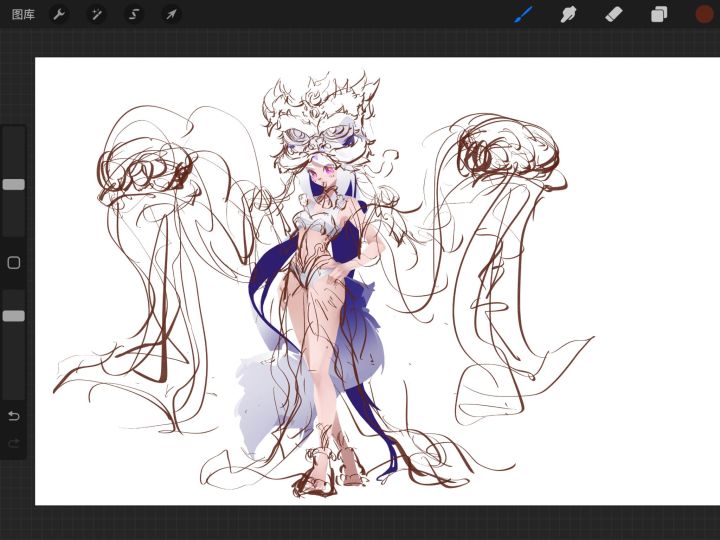Open the Layers panel
The image size is (720, 540).
coord(659,14)
